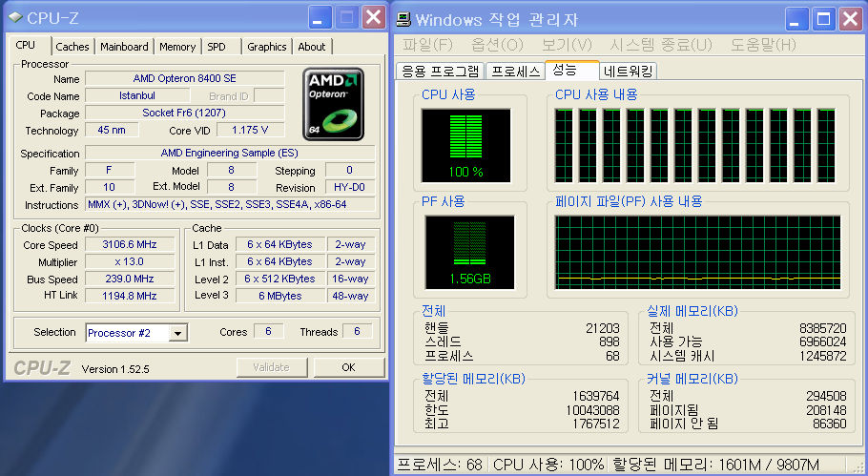Screen dimensions: 868x476
Task: Switch to the 응용 프로그램 tab
Action: pos(441,72)
